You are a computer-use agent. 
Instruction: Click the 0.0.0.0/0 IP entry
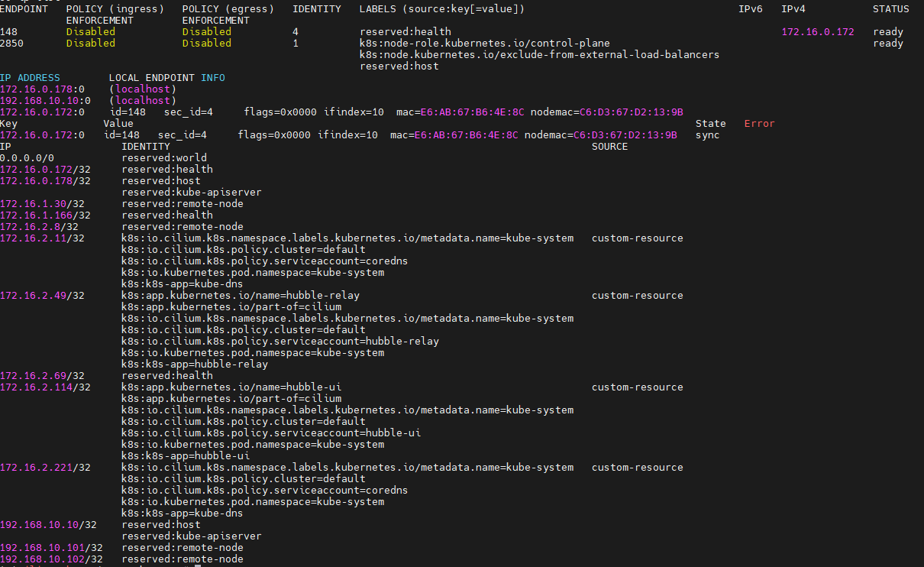[27, 158]
